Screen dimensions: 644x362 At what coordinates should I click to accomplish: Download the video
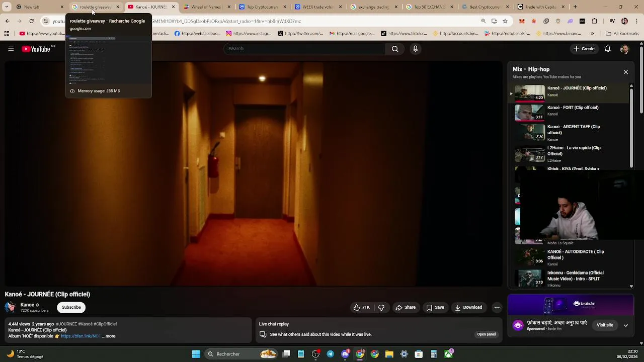click(x=468, y=307)
